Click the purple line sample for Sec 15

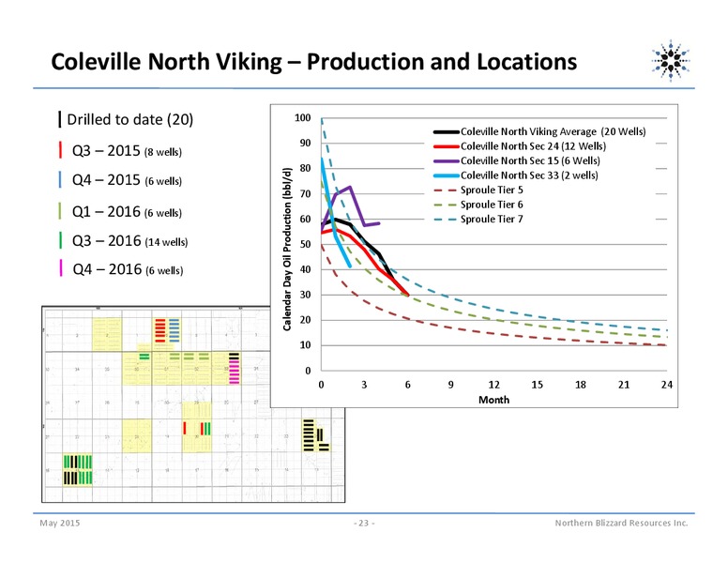[x=447, y=161]
